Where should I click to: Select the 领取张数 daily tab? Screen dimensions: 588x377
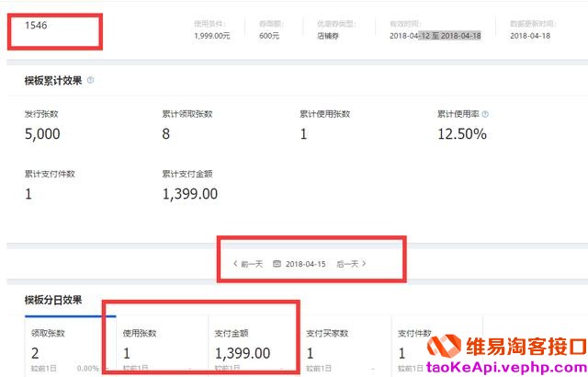71,347
